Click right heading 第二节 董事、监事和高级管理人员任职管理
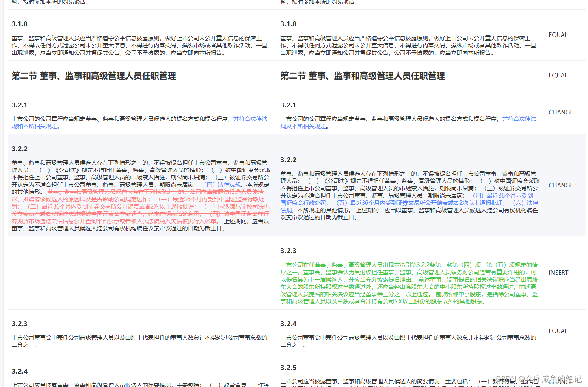The height and width of the screenshot is (387, 588). (363, 76)
